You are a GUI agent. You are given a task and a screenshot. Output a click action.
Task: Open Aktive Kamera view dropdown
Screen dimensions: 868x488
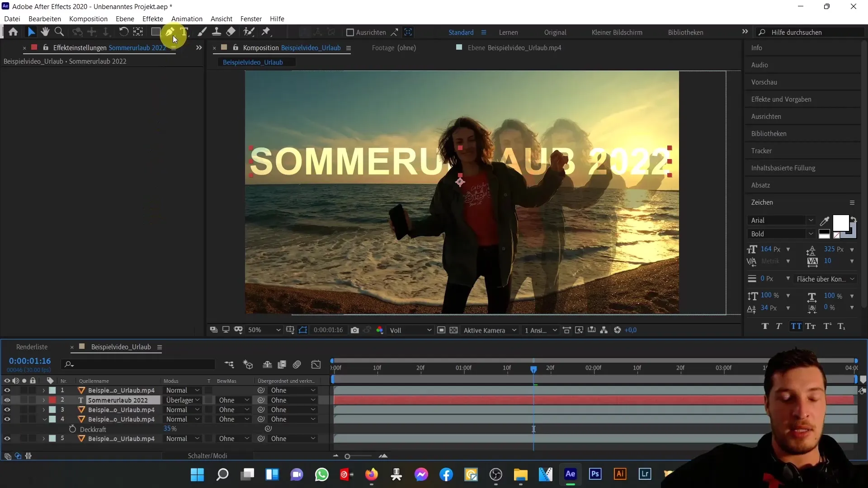coord(490,330)
